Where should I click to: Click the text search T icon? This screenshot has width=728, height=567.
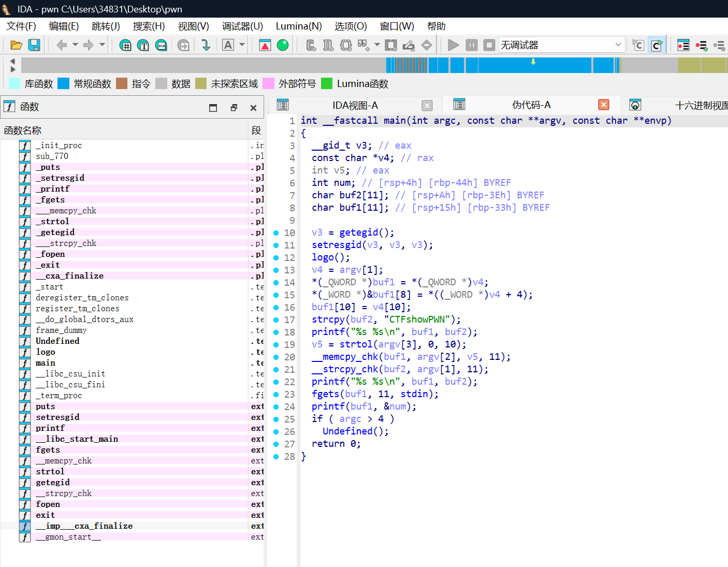tap(143, 45)
